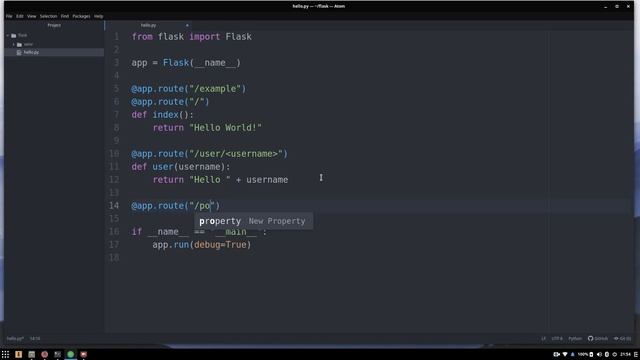640x360 pixels.
Task: Open the View menu
Action: pos(31,16)
